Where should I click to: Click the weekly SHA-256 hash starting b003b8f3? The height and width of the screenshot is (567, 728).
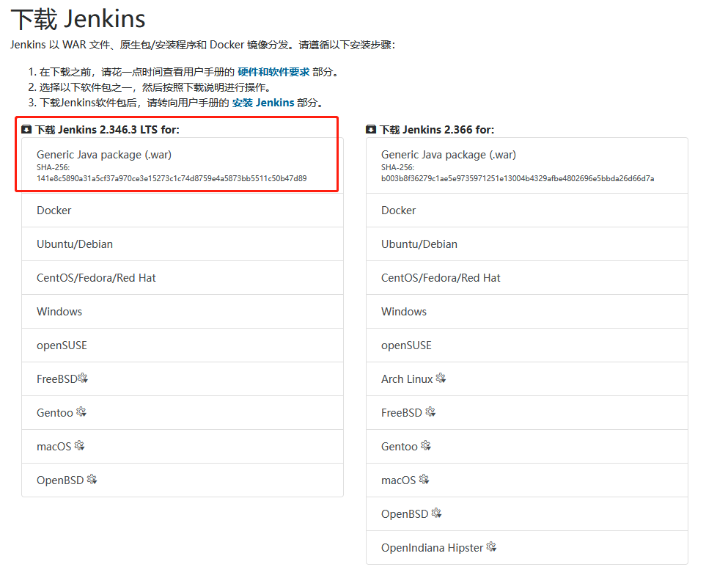coord(518,178)
